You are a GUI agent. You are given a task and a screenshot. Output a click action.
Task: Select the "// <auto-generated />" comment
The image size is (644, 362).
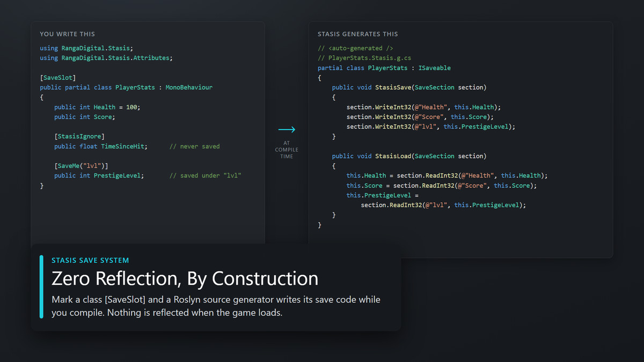[x=355, y=48]
